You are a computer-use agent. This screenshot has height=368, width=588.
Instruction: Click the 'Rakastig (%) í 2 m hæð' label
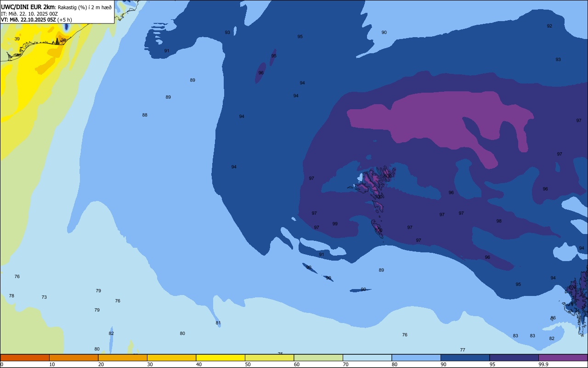[x=85, y=7]
